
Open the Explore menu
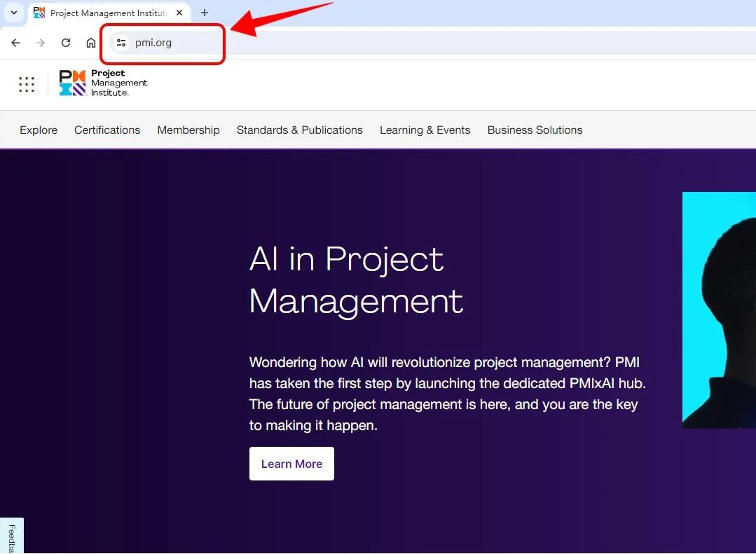39,130
